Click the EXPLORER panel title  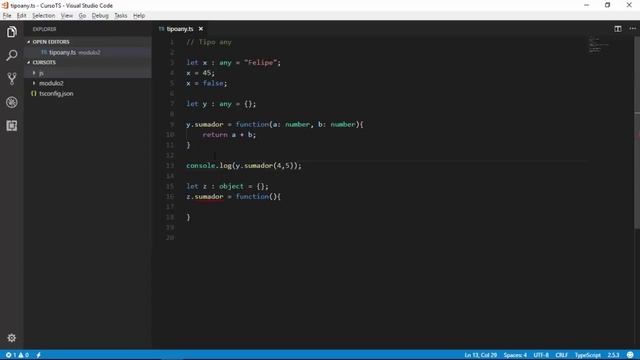coord(44,29)
